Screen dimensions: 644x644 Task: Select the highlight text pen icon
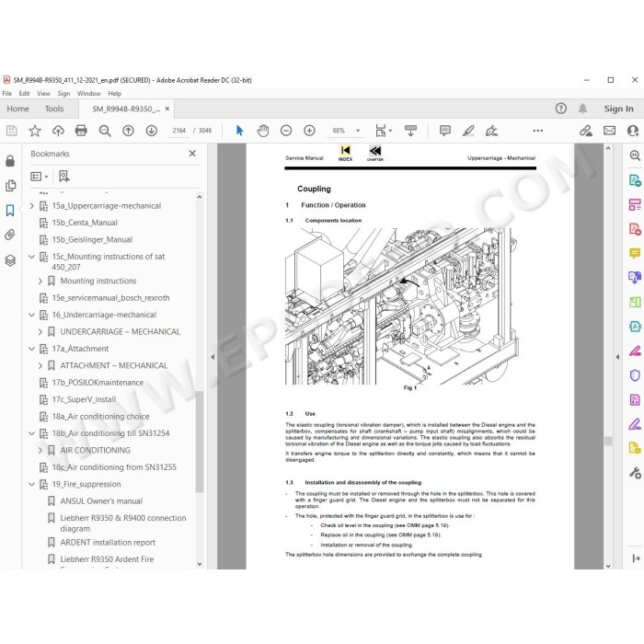[x=468, y=131]
